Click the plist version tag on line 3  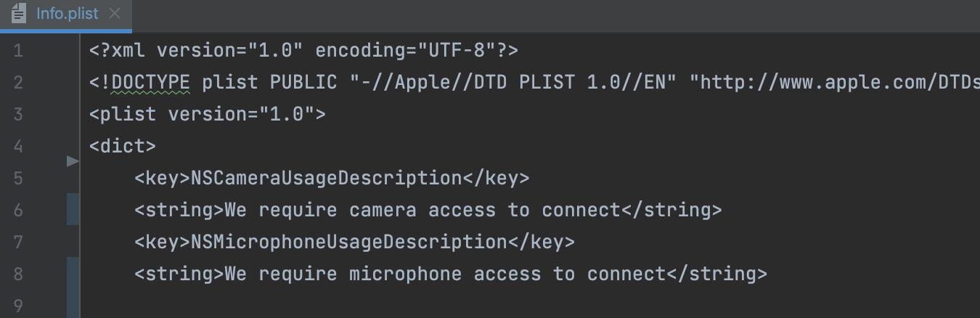point(207,114)
